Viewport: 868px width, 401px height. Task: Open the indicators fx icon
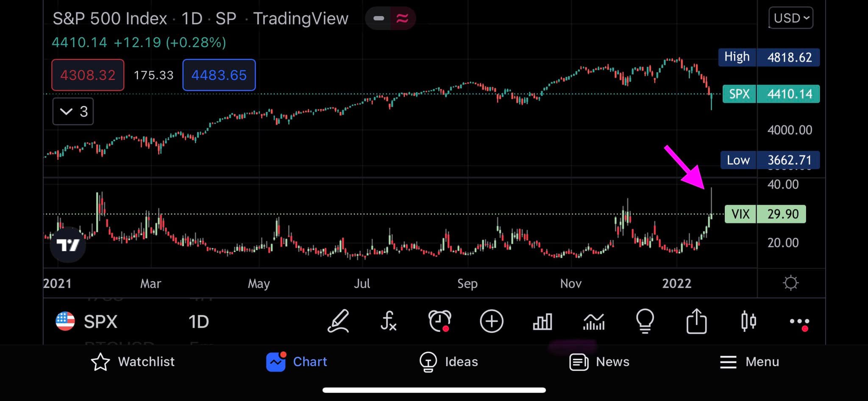click(x=388, y=321)
